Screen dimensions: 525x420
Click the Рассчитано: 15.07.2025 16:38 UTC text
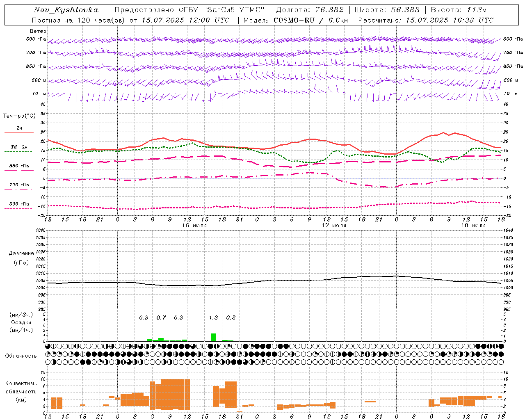point(426,20)
